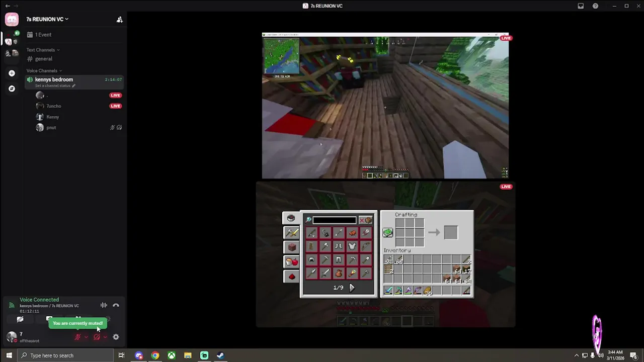Click the top live Minecraft stream tile
This screenshot has width=644, height=362.
pyautogui.click(x=385, y=106)
